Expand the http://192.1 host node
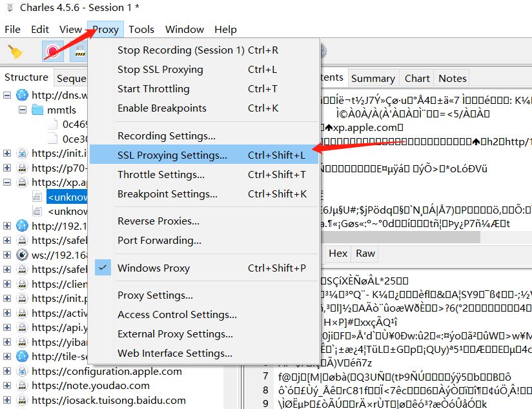 [x=7, y=226]
